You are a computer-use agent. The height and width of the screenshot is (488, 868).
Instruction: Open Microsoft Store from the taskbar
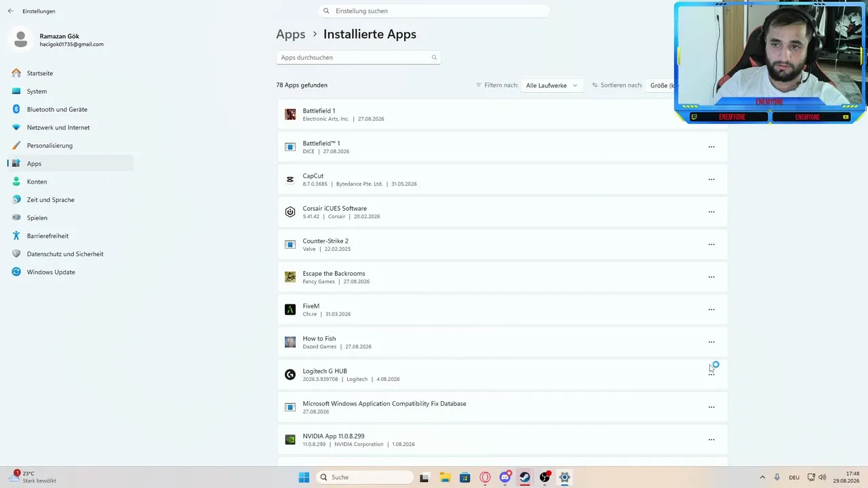tap(465, 477)
